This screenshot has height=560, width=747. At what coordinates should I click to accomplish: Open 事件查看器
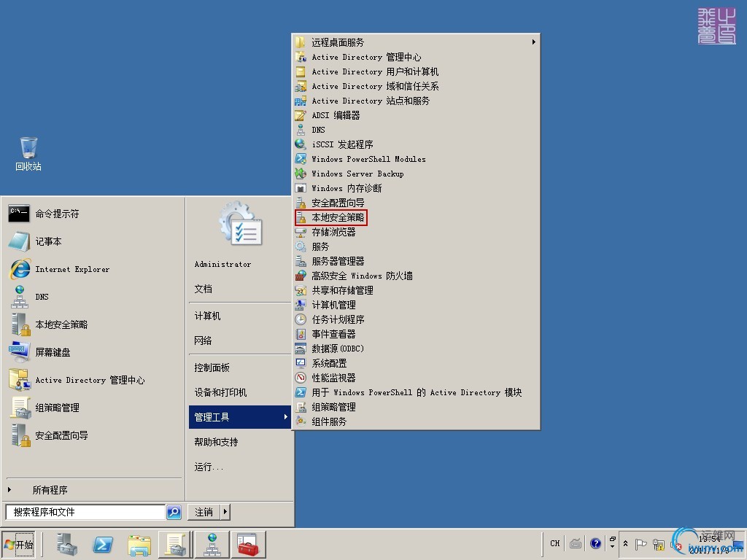pyautogui.click(x=416, y=334)
